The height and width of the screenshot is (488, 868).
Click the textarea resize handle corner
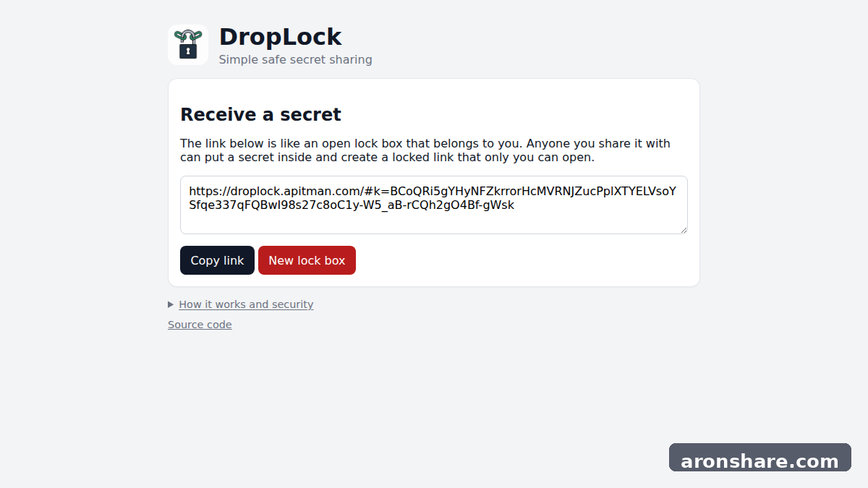pos(683,229)
